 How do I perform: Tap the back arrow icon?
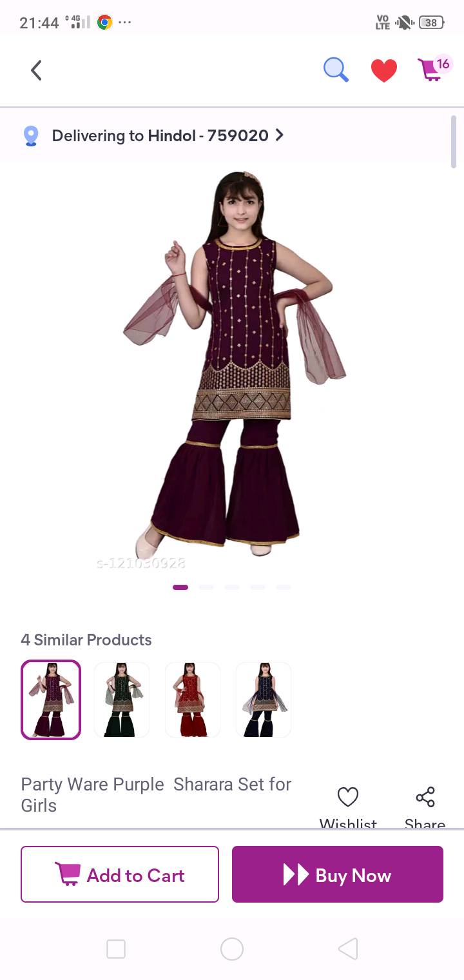[37, 70]
